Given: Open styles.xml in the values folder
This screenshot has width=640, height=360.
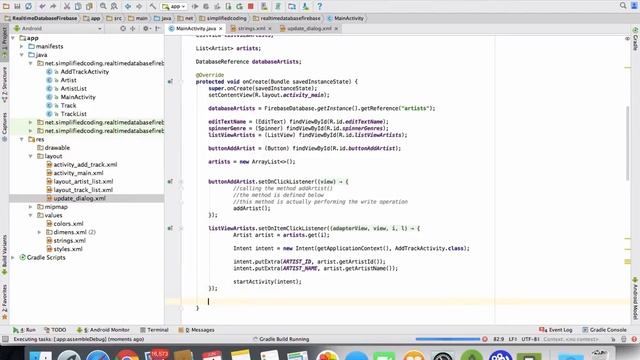Looking at the screenshot, I should point(68,249).
